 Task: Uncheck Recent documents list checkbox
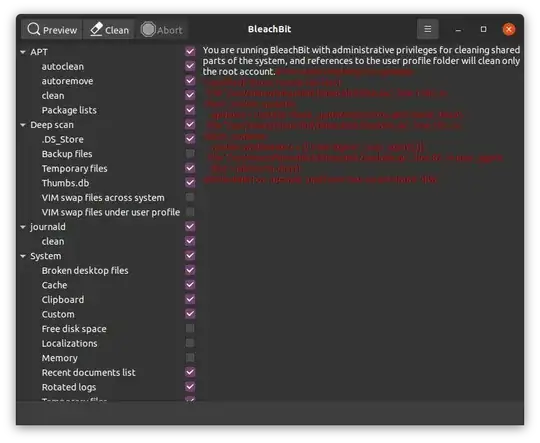pos(190,372)
